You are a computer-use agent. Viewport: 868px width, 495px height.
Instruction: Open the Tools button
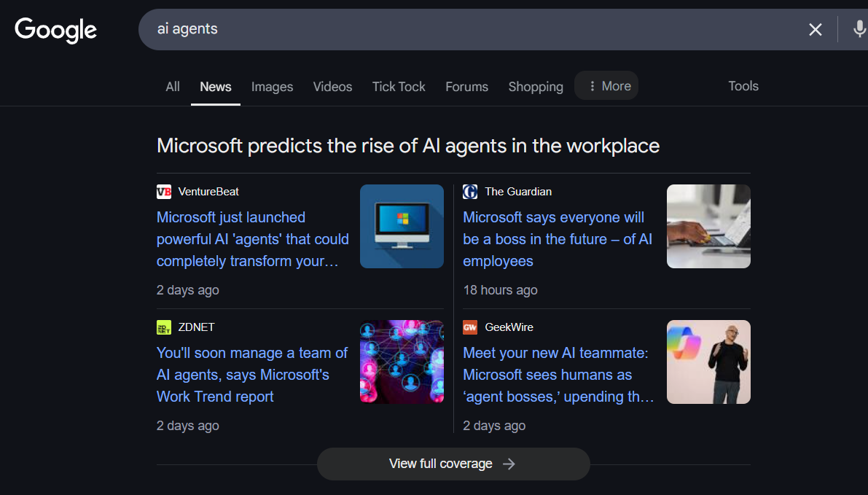[x=743, y=86]
